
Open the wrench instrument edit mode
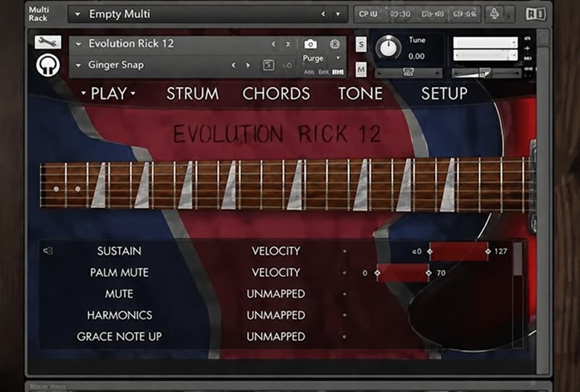pos(48,42)
